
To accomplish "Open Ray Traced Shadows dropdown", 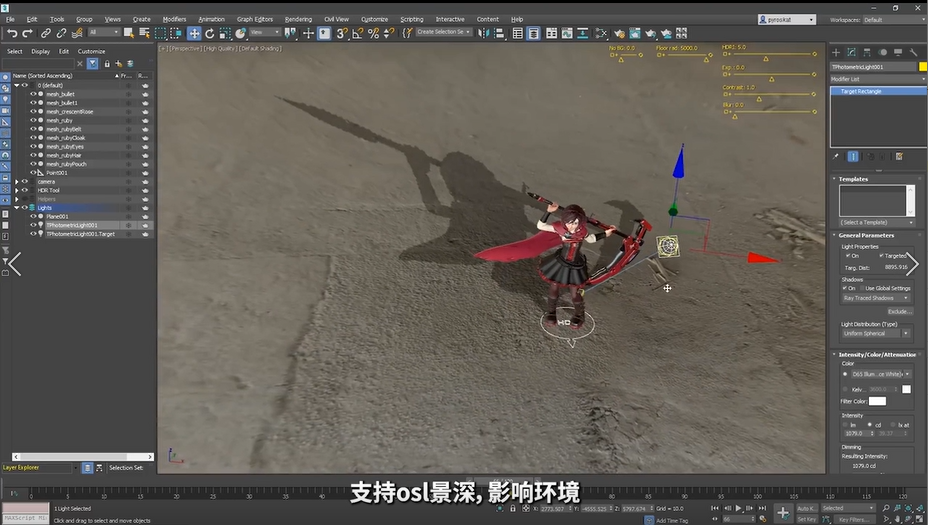I will 876,298.
